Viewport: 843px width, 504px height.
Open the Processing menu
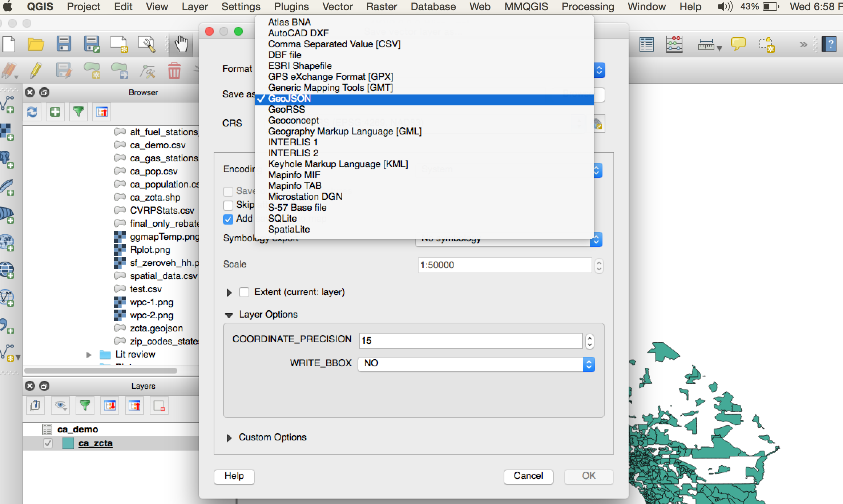point(588,7)
